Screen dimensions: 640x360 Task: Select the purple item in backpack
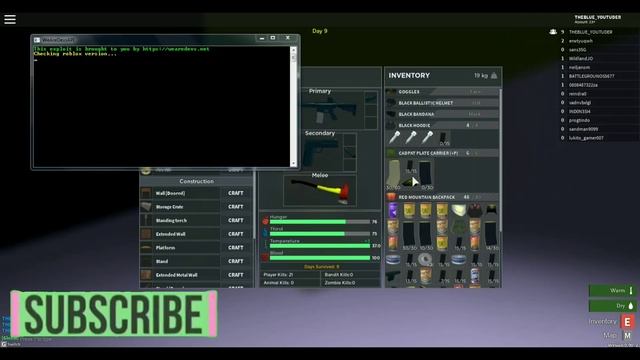click(x=393, y=211)
